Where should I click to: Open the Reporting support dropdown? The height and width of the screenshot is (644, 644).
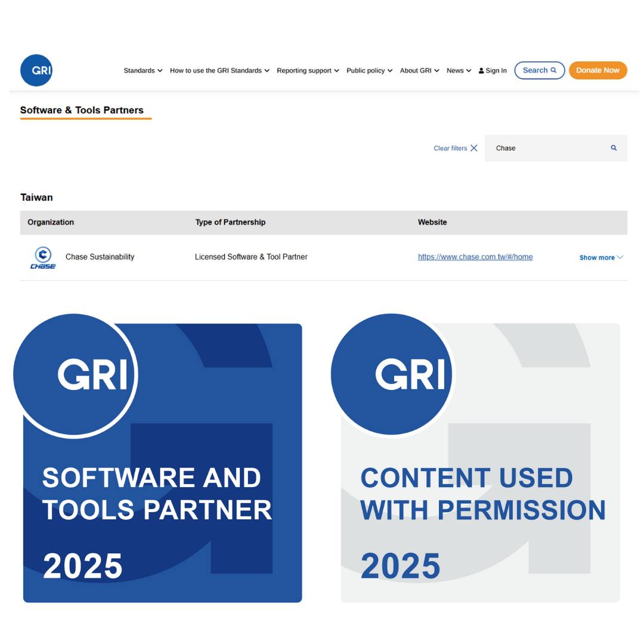pyautogui.click(x=308, y=70)
